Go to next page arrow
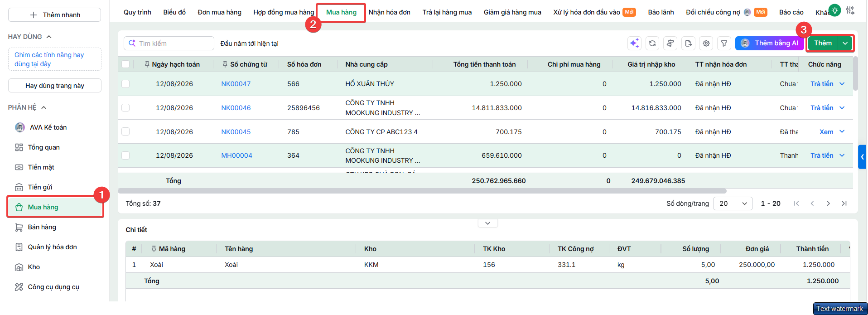Screen dimensions: 868x315 pos(828,204)
